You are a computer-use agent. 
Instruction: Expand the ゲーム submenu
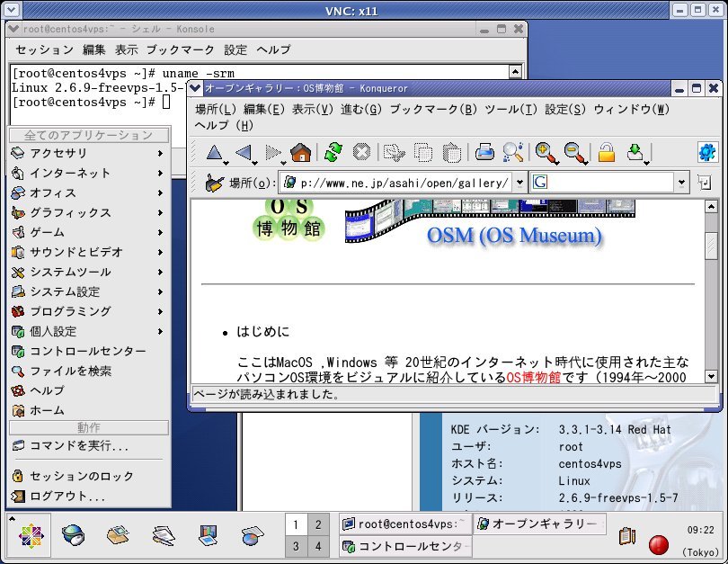89,232
